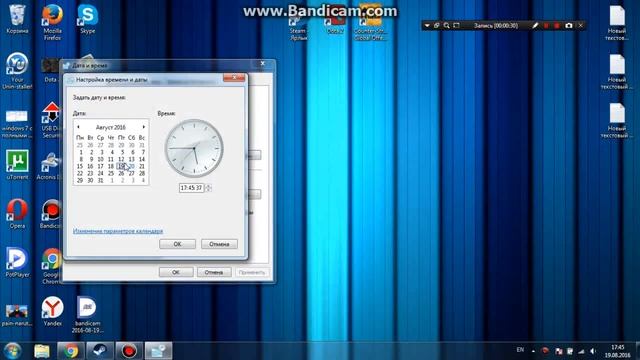640x360 pixels.
Task: Close the time and date settings dialog
Action: point(234,77)
